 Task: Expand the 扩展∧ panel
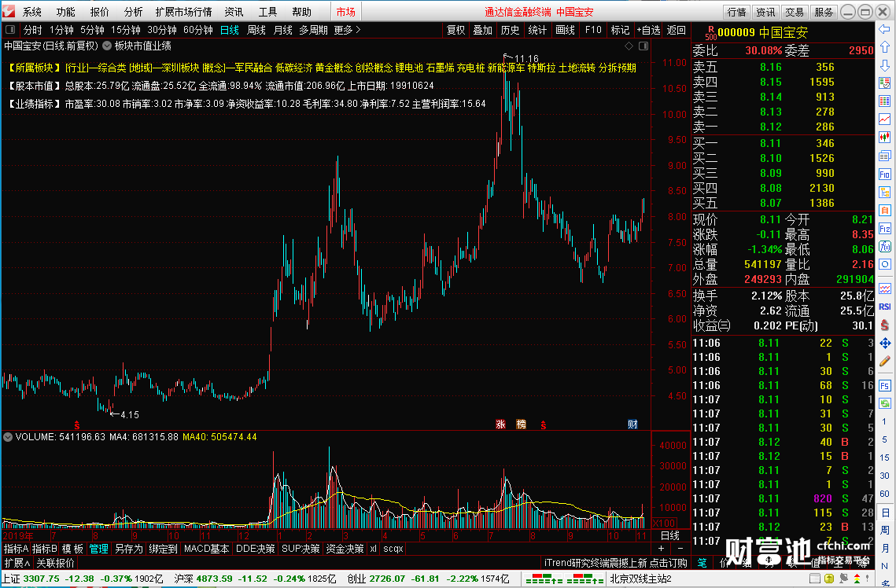17,563
